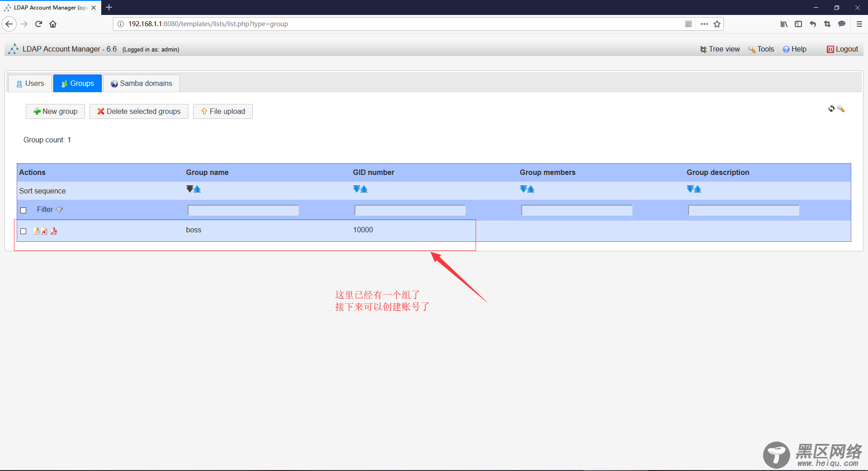Open Tree view from top menu
The image size is (868, 471).
click(x=720, y=49)
